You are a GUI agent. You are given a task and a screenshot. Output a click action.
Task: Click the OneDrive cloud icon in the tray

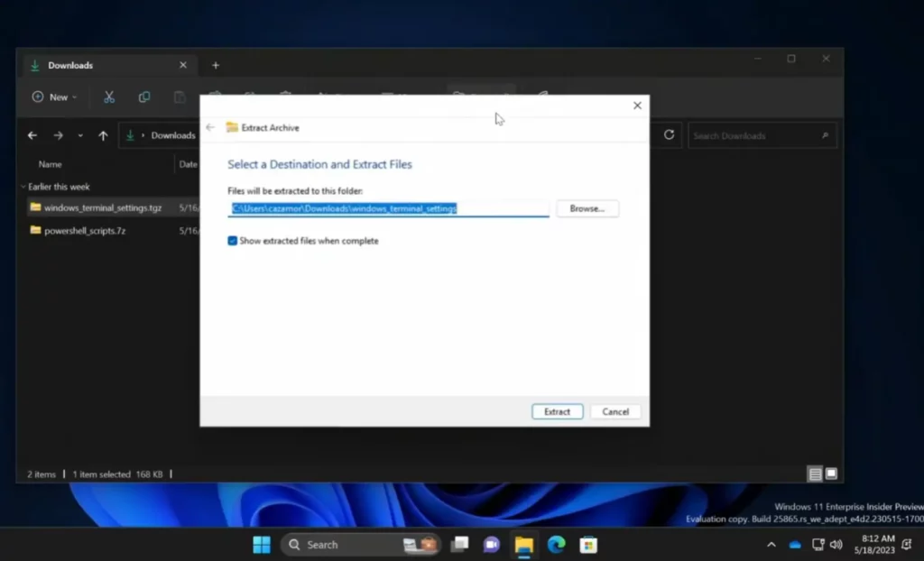795,545
